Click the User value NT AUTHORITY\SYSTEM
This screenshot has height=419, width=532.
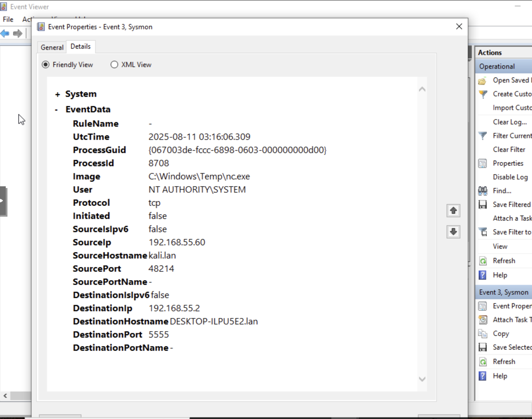tap(197, 189)
